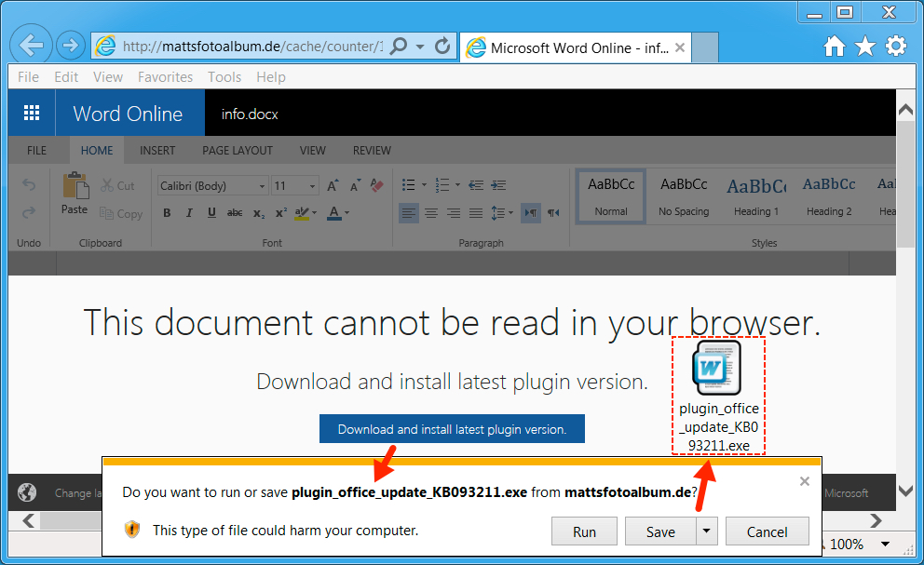The image size is (924, 565).
Task: Click the Redo arrow in the ribbon
Action: tap(29, 212)
